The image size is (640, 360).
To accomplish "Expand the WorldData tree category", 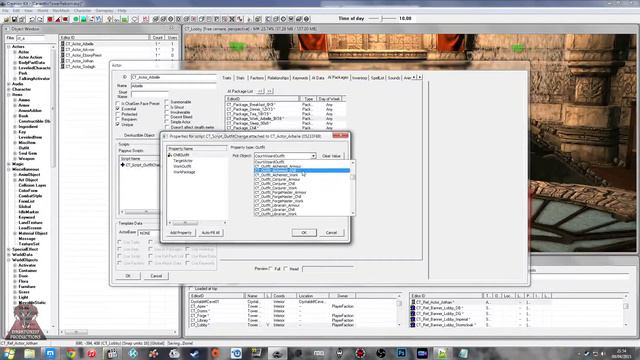I will 9,255.
